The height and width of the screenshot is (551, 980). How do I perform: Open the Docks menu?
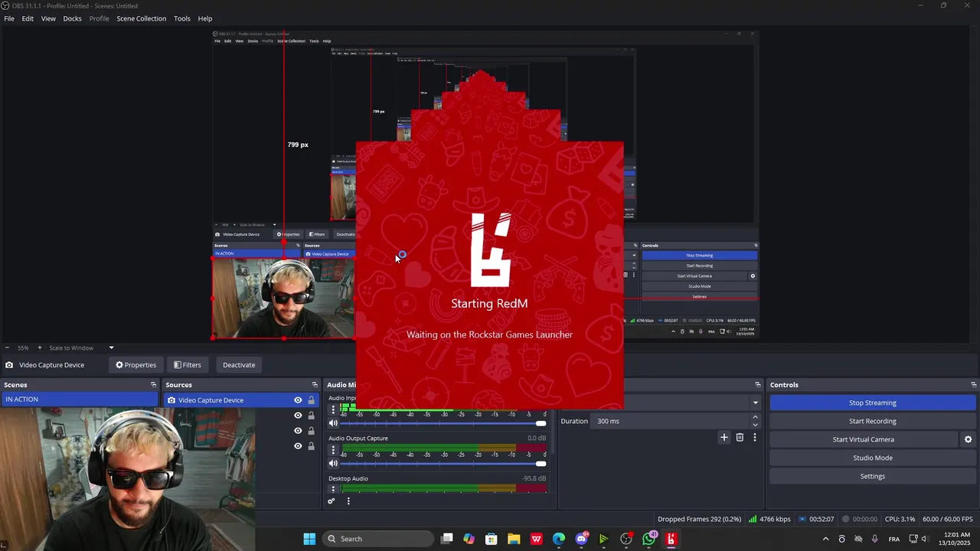[x=72, y=18]
